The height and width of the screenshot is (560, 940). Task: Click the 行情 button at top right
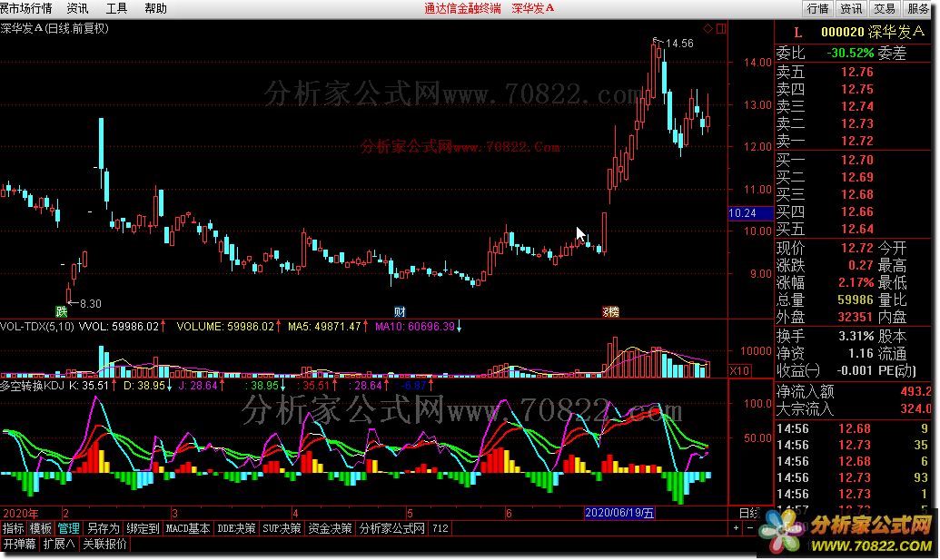817,8
